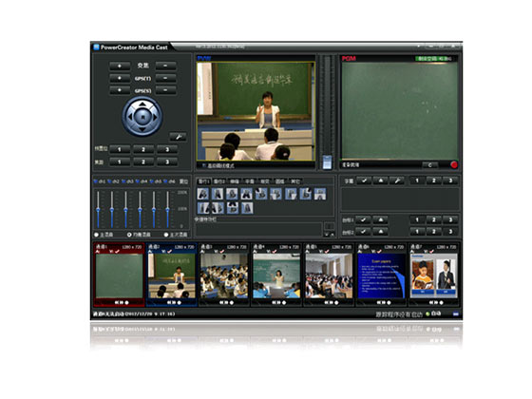Tilt camera up with PTZ dial up arrow
Image resolution: width=532 pixels, height=399 pixels.
point(142,104)
